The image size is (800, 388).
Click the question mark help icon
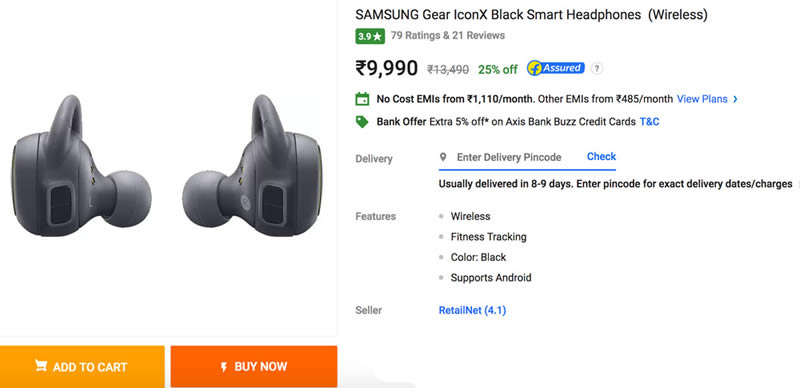click(x=597, y=68)
